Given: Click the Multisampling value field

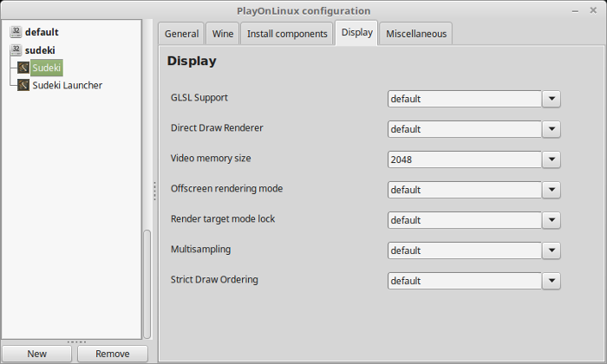Looking at the screenshot, I should click(465, 250).
